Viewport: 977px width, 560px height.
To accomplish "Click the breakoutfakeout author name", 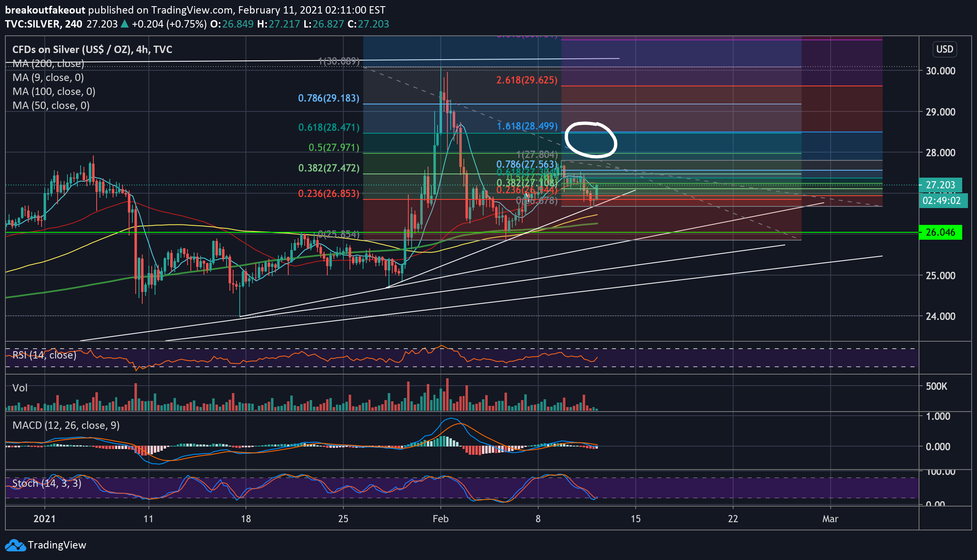I will point(45,10).
